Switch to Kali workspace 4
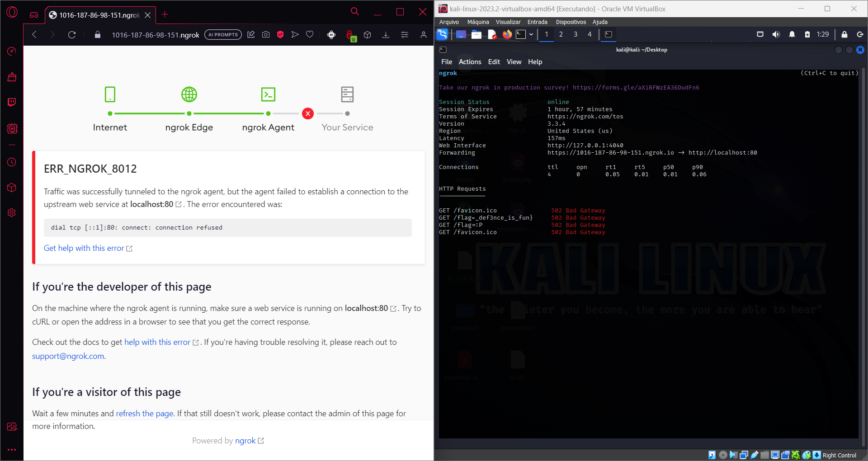This screenshot has height=461, width=868. pyautogui.click(x=590, y=34)
